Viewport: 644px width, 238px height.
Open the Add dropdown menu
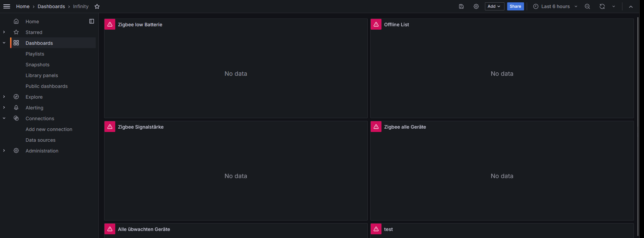494,6
